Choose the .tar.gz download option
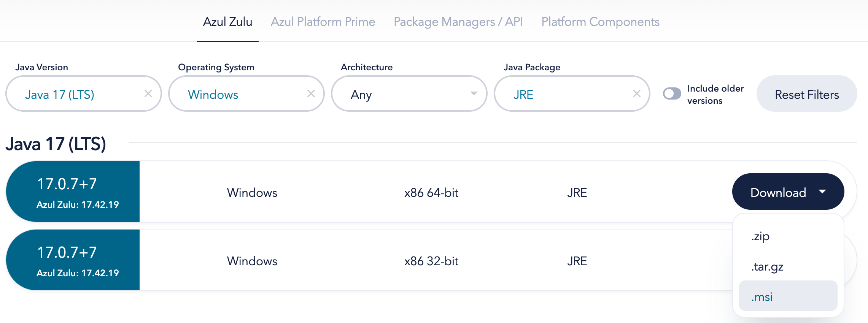Image resolution: width=868 pixels, height=323 pixels. (x=788, y=266)
